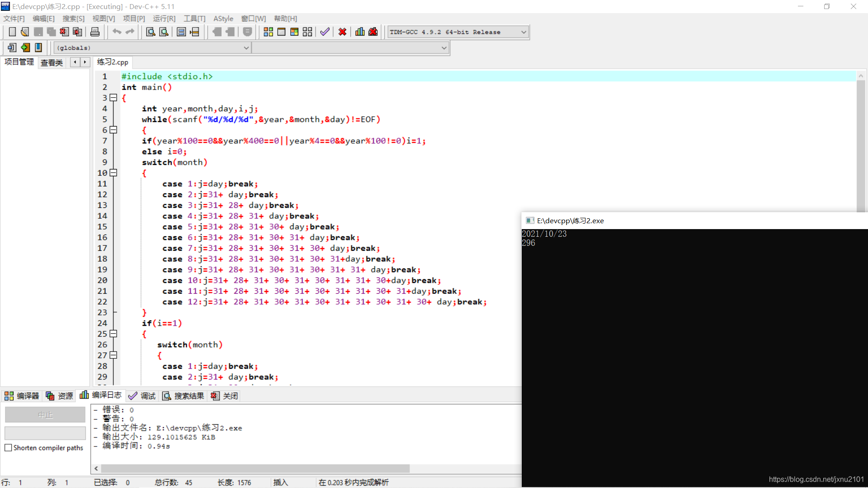Click the Undo arrow icon
This screenshot has height=488, width=868.
coord(117,32)
